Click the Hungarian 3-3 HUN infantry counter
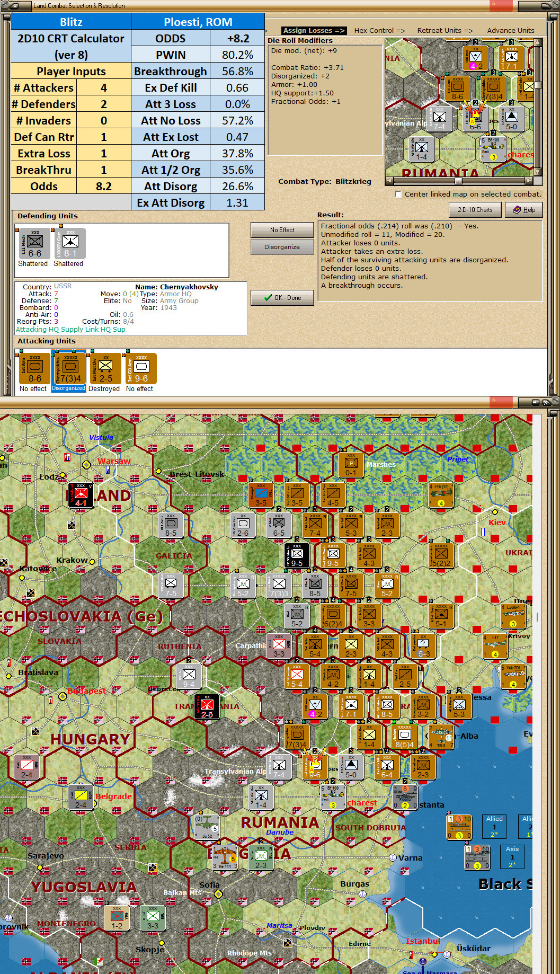The height and width of the screenshot is (974, 560). [279, 645]
